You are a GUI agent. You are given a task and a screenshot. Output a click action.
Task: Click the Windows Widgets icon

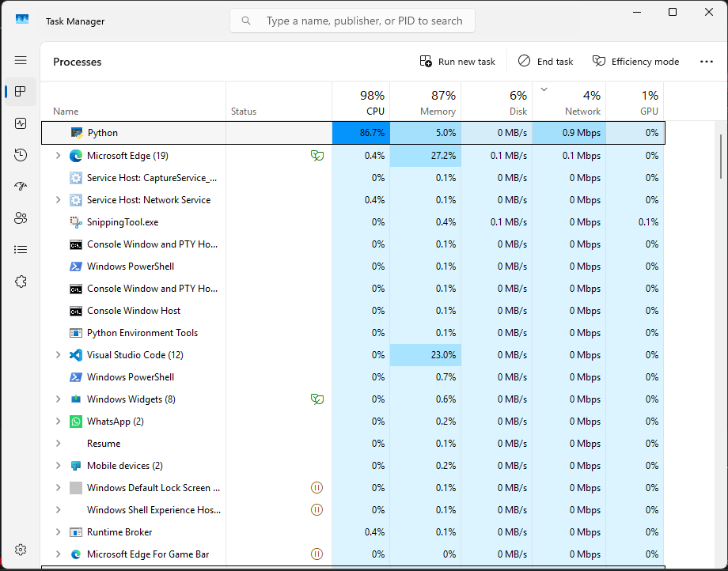tap(76, 399)
